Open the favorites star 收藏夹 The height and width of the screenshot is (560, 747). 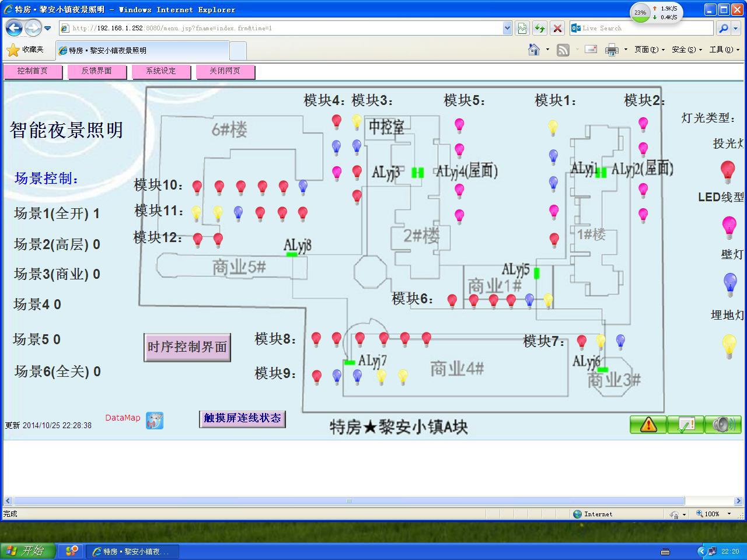(x=25, y=50)
